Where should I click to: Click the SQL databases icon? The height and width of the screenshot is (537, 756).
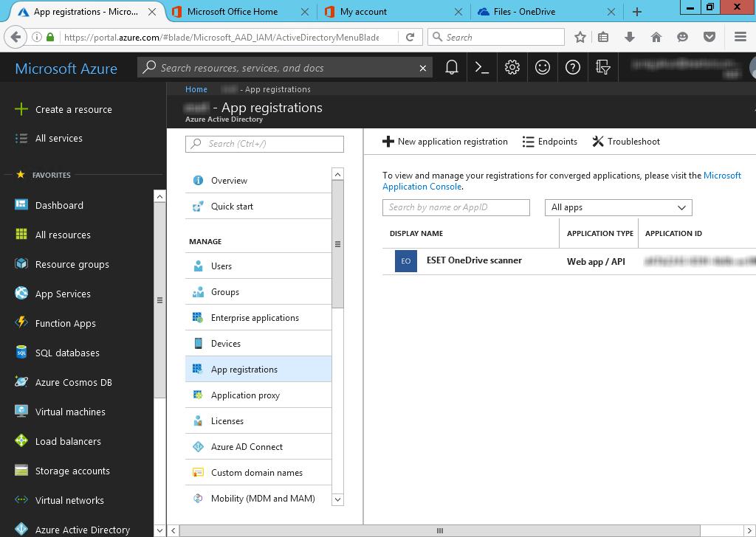coord(21,352)
